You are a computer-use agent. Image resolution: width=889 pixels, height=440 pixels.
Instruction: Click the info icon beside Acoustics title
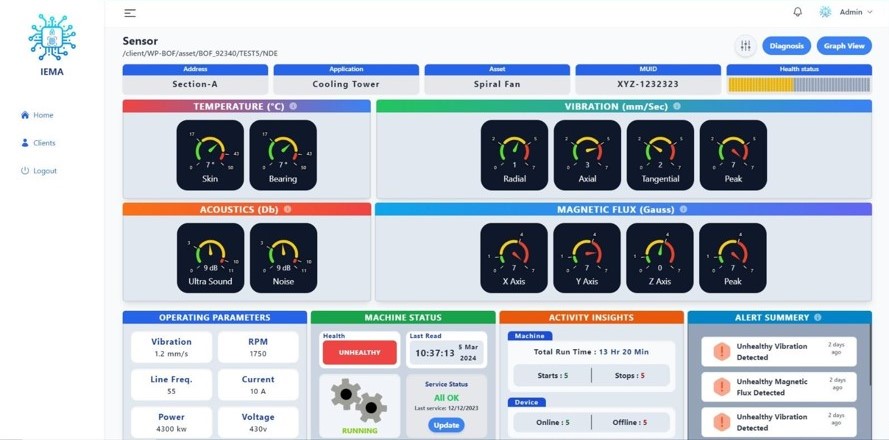(287, 209)
